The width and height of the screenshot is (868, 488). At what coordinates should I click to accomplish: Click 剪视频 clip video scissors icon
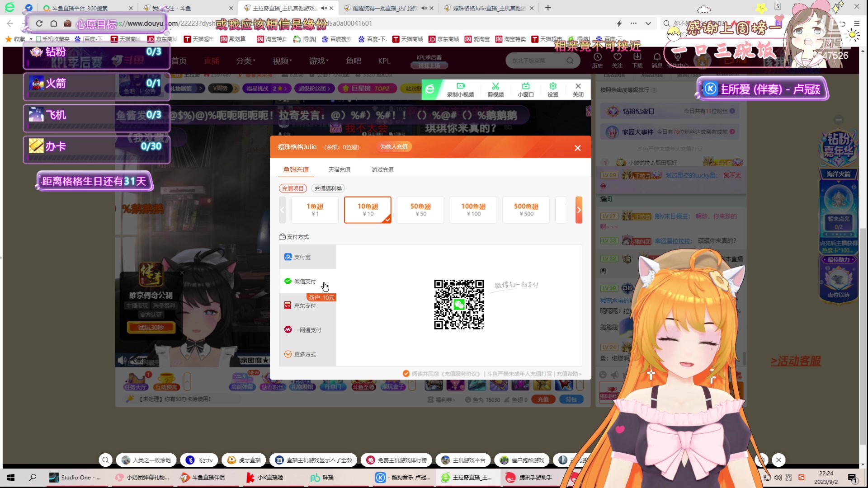pos(495,89)
